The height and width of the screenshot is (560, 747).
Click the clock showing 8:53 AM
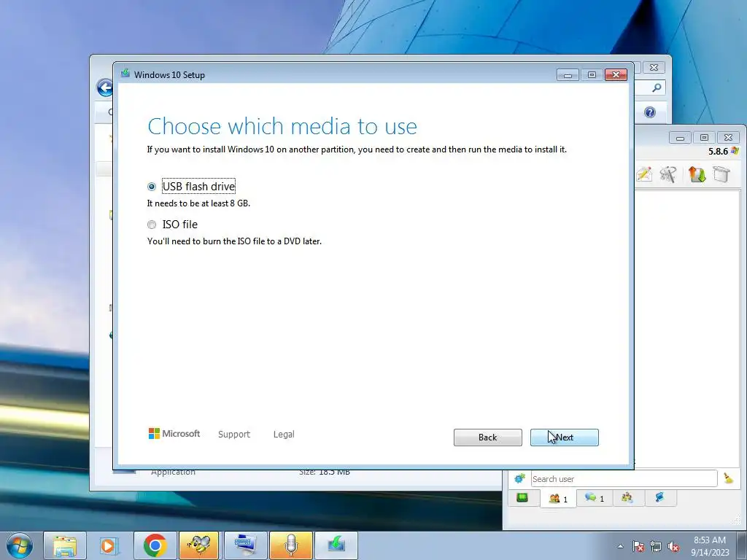coord(710,540)
